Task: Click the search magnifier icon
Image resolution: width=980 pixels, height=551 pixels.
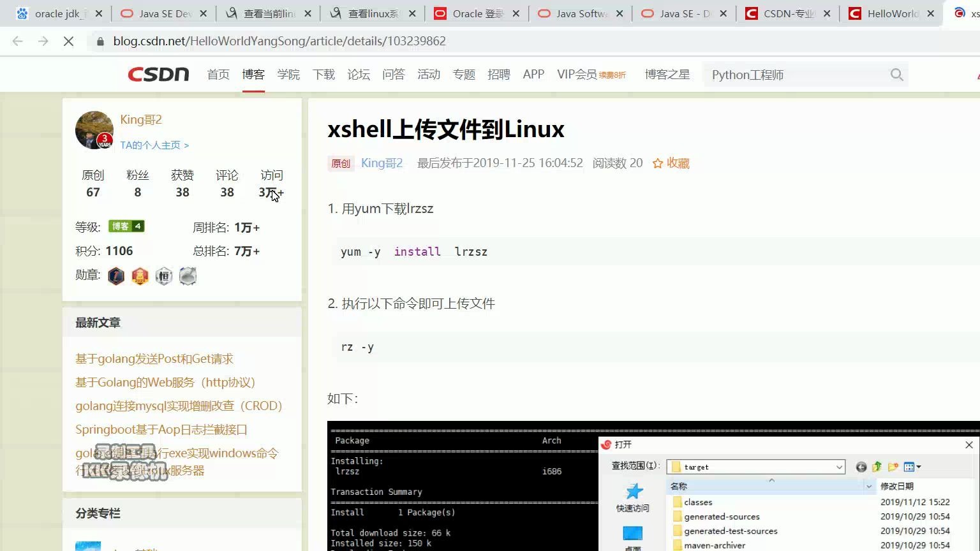Action: [x=896, y=75]
